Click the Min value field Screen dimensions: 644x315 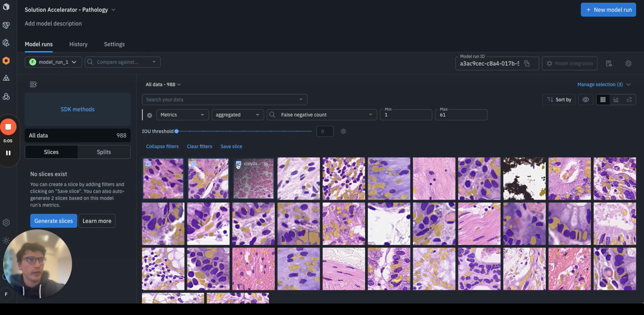coord(406,115)
